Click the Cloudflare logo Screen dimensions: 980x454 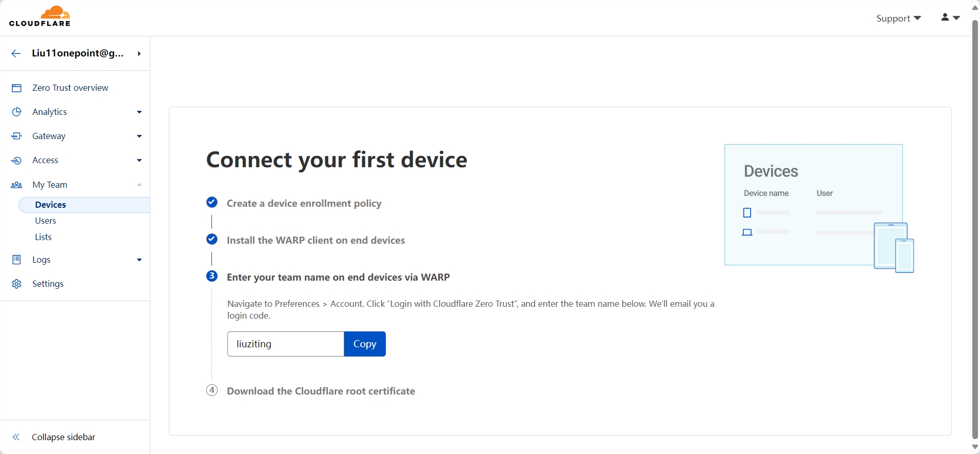click(40, 16)
